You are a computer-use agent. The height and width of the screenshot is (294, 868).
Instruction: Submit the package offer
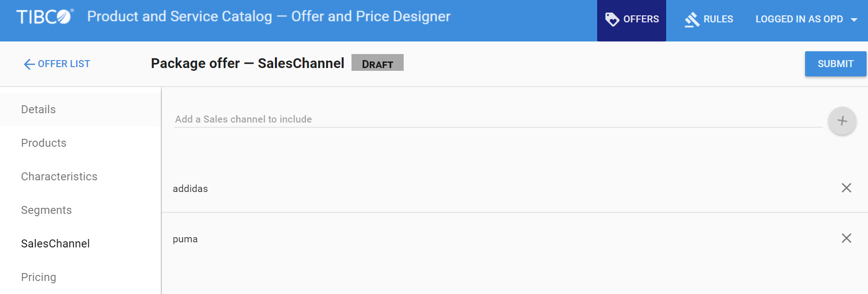point(835,64)
